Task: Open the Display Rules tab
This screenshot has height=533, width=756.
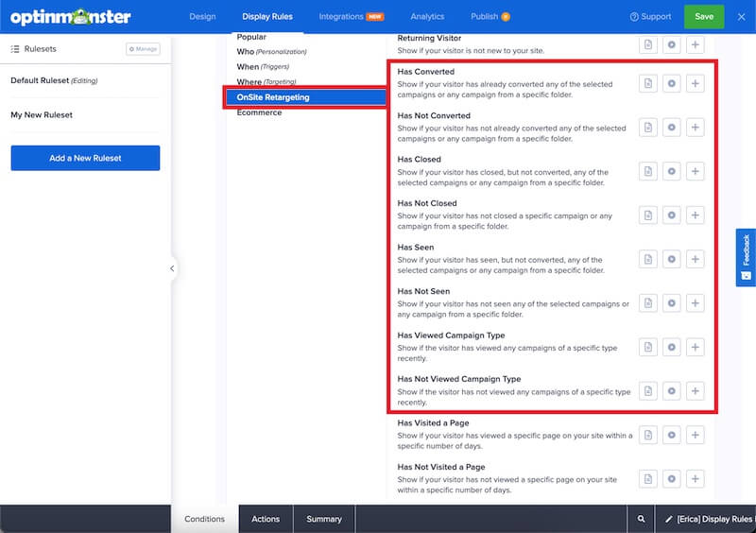Action: (267, 16)
